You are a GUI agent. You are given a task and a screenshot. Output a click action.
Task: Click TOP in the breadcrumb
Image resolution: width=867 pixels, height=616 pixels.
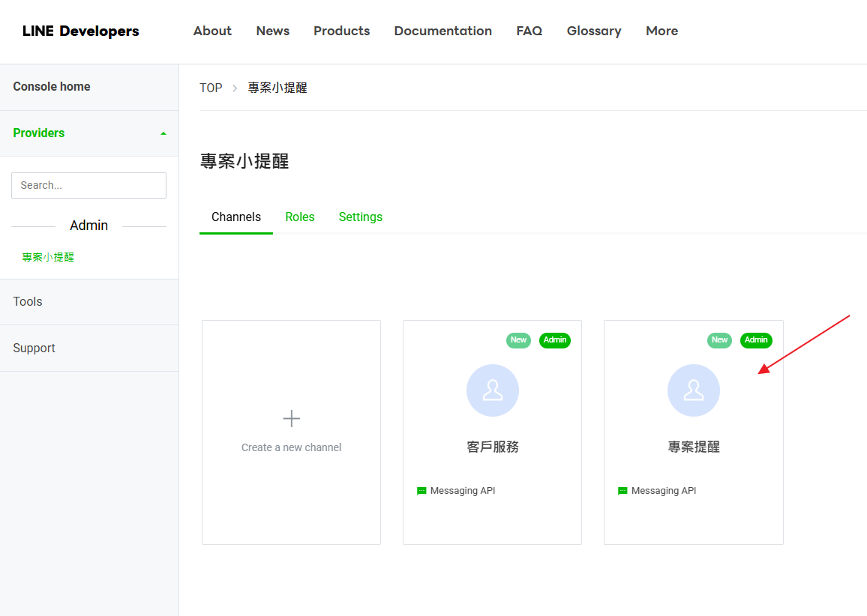(x=211, y=88)
